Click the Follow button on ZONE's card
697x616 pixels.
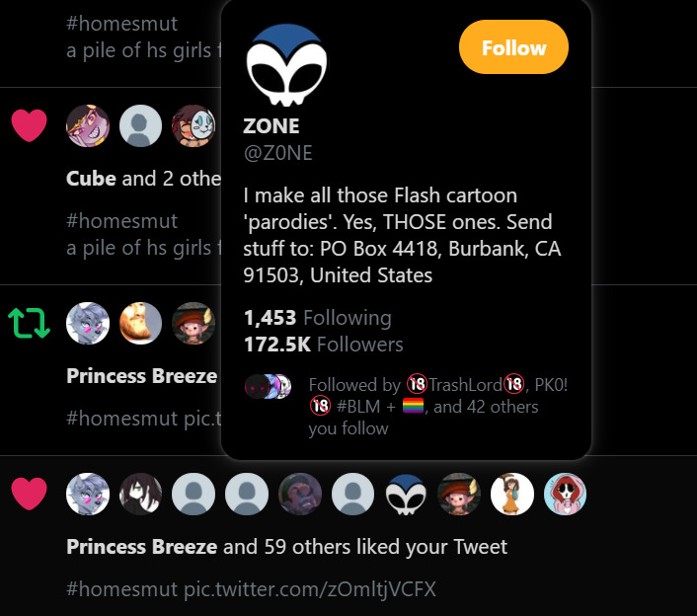pos(513,47)
